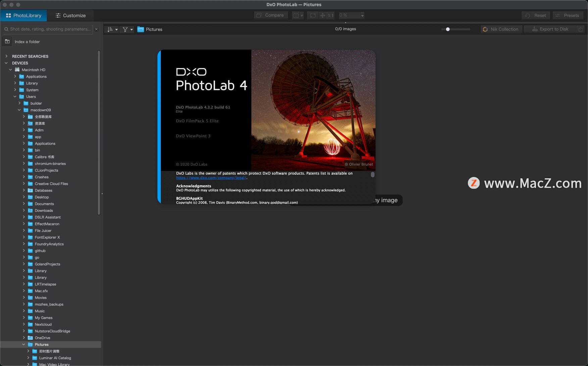Open the image filter dropdown
The height and width of the screenshot is (366, 588).
tap(128, 29)
